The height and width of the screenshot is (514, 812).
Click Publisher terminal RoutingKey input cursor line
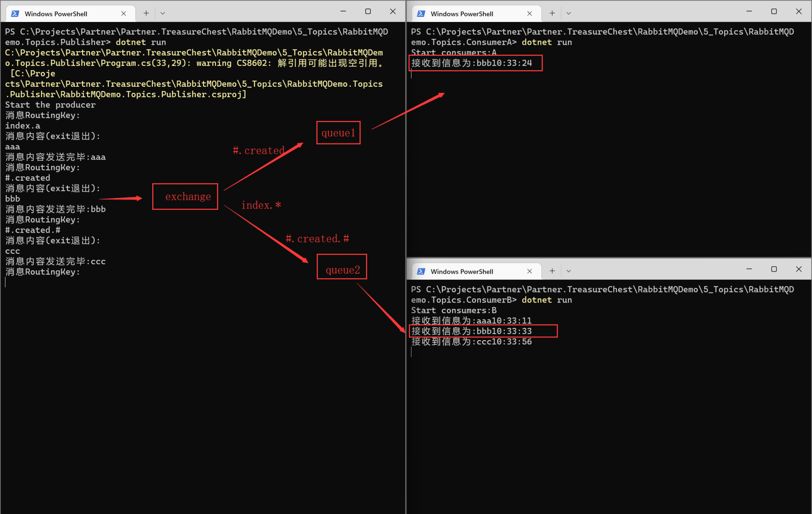(42, 282)
